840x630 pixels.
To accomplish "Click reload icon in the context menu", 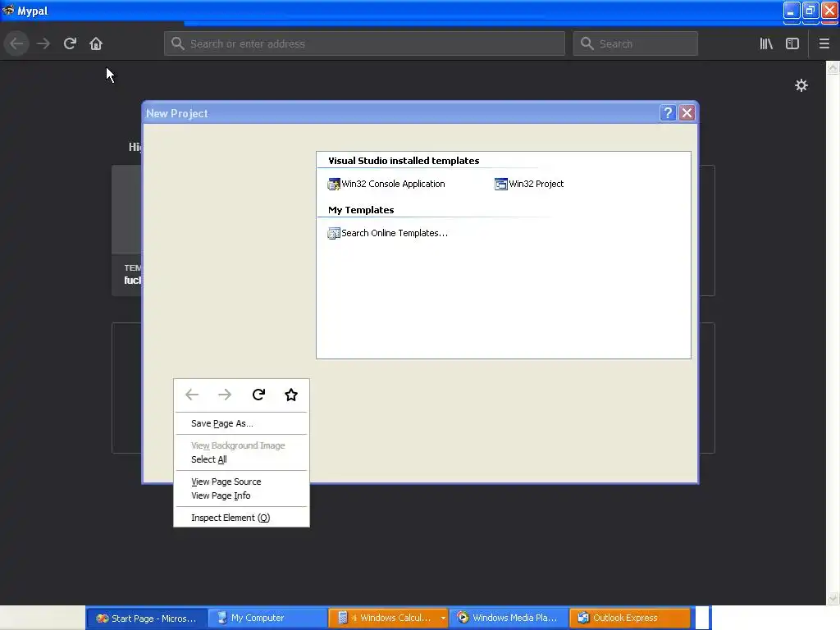I will coord(258,395).
